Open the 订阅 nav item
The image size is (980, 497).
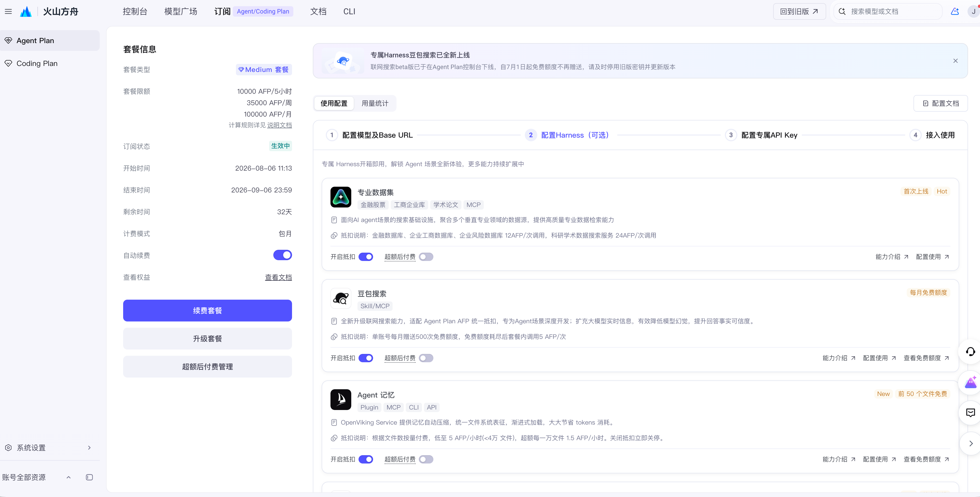pos(222,11)
